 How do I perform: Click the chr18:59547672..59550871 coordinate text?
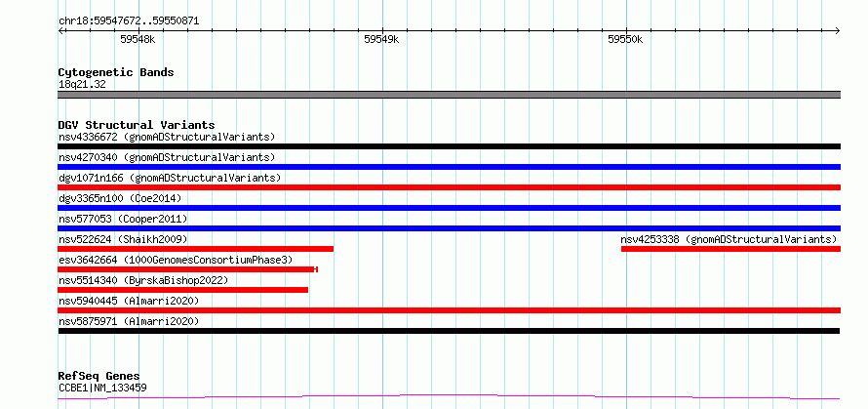[129, 21]
